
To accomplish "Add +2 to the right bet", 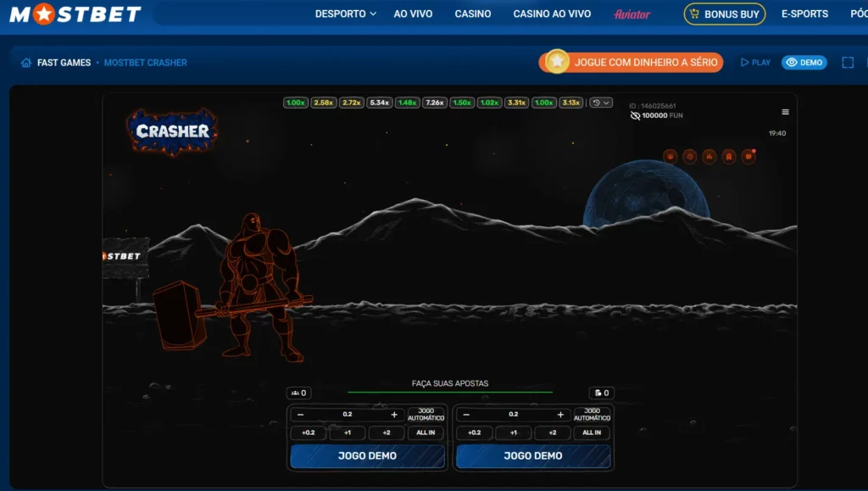I will click(x=553, y=432).
